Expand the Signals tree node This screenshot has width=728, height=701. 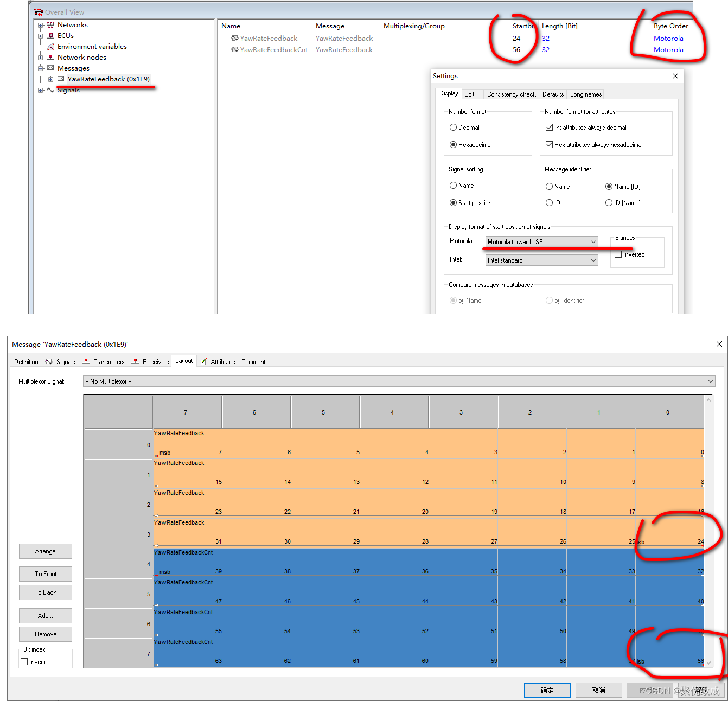(x=40, y=90)
